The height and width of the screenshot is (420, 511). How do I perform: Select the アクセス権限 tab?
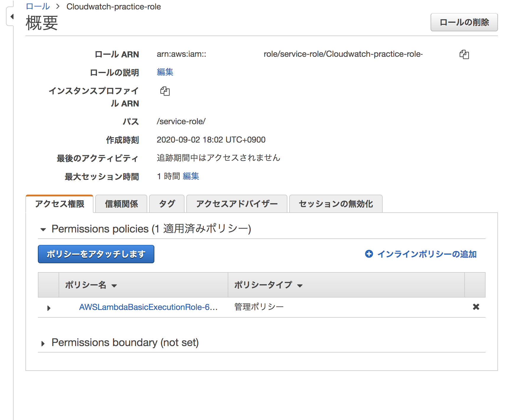(59, 203)
